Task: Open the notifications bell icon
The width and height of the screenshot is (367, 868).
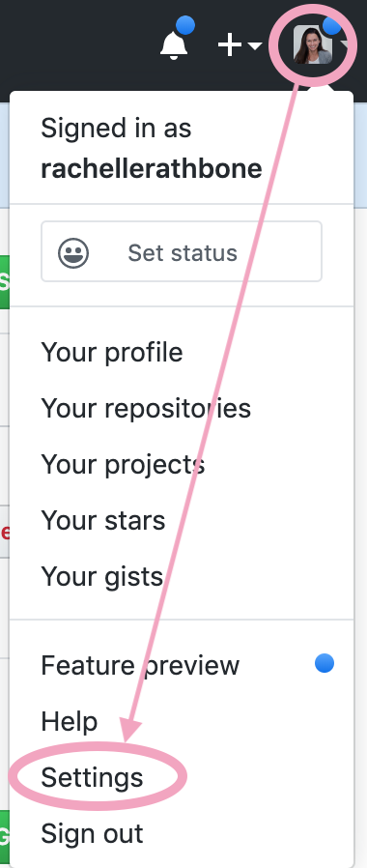Action: click(x=174, y=44)
